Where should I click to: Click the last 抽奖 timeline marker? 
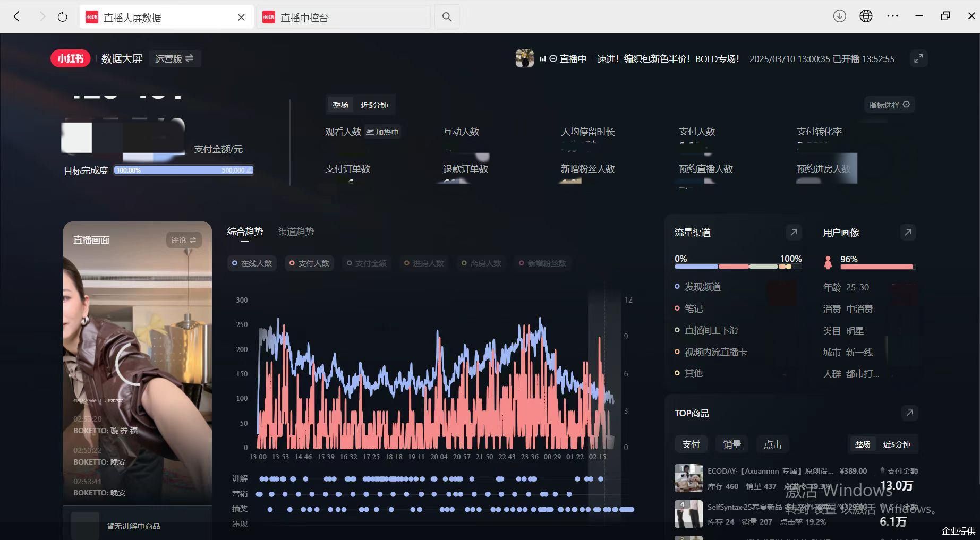pyautogui.click(x=627, y=510)
